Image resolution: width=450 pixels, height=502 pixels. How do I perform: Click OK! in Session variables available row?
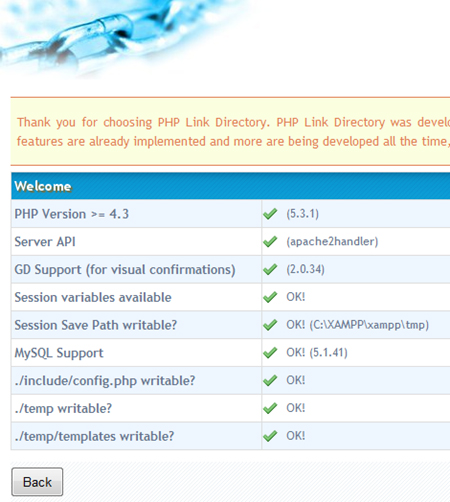(x=296, y=297)
